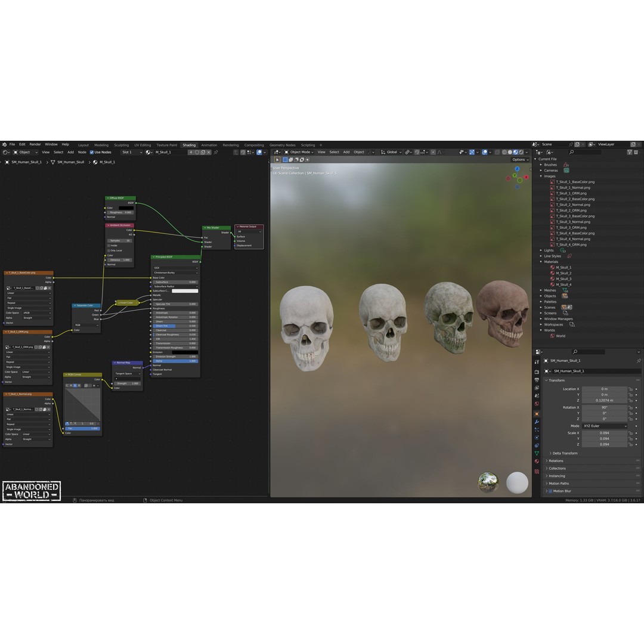The width and height of the screenshot is (644, 644).
Task: Open the XYZ Euler rotation mode dropdown
Action: pos(605,426)
